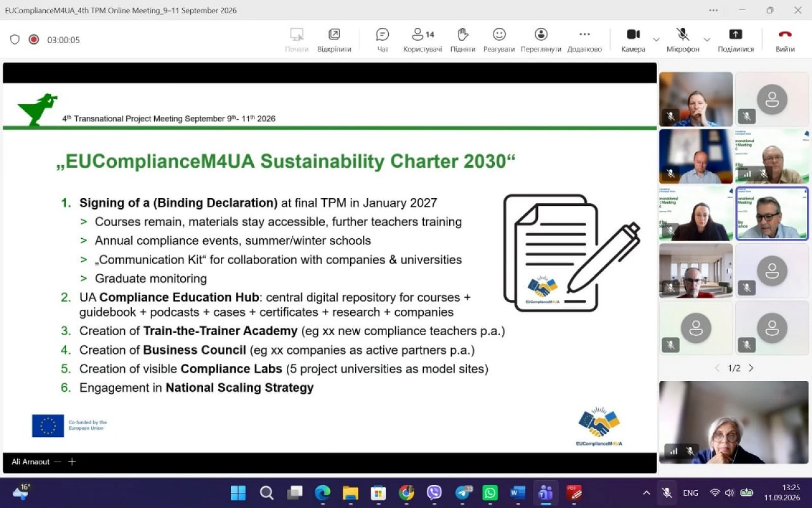Open Реагувати reactions menu
Image resolution: width=812 pixels, height=508 pixels.
pos(499,40)
